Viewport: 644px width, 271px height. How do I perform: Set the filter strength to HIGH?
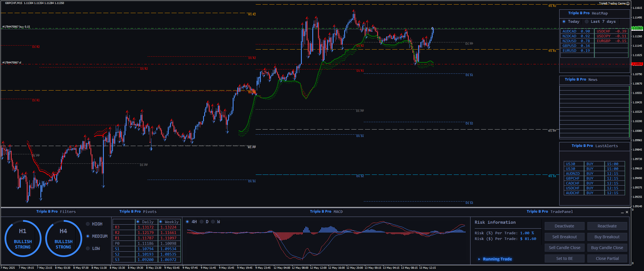[x=88, y=224]
